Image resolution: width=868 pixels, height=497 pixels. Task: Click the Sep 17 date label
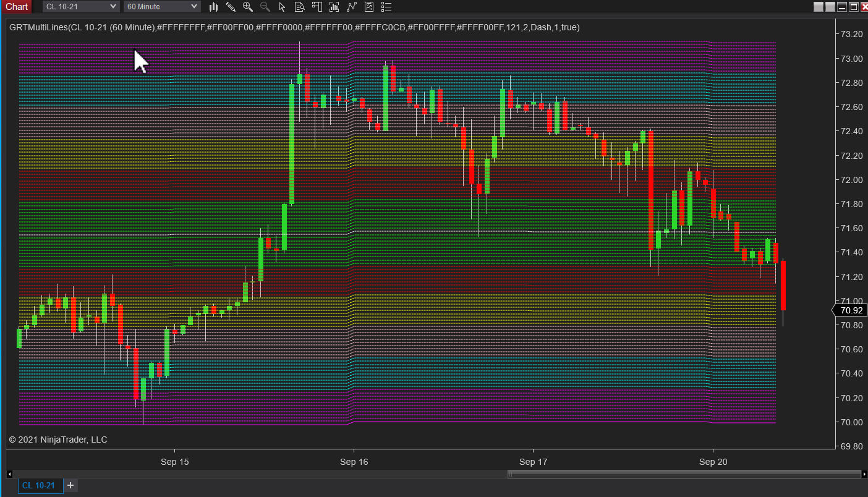[x=533, y=462]
